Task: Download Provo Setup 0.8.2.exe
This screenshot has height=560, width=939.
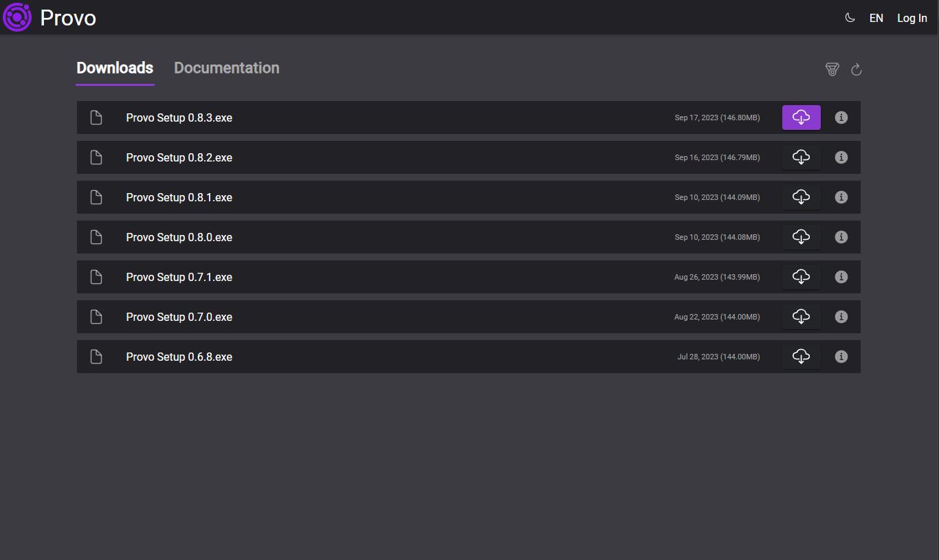Action: (x=801, y=157)
